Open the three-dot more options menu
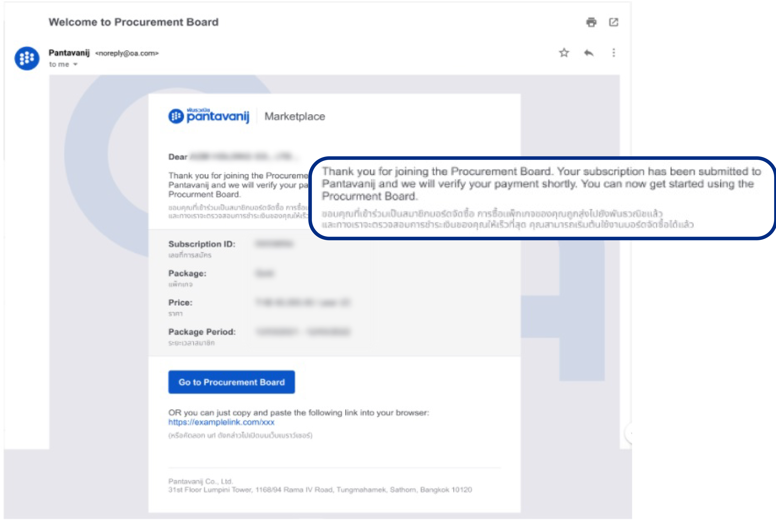 tap(613, 53)
